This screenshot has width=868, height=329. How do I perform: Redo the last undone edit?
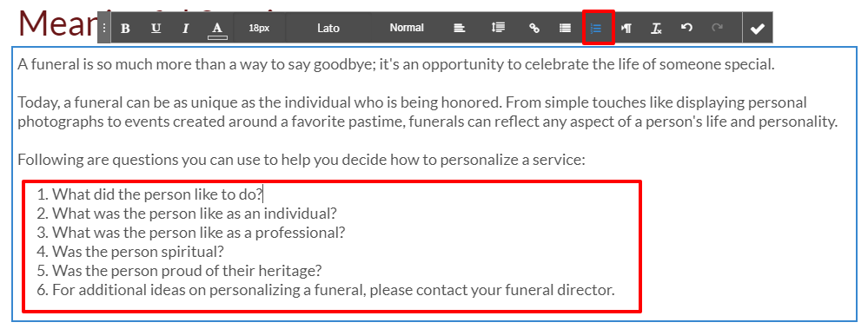[x=718, y=28]
